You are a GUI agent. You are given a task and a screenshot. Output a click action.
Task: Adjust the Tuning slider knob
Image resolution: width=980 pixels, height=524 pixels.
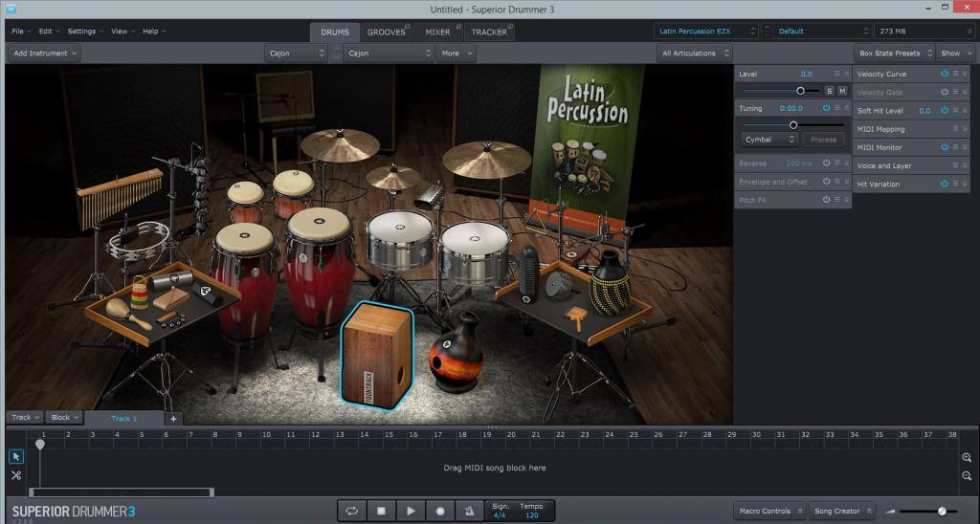(x=793, y=125)
